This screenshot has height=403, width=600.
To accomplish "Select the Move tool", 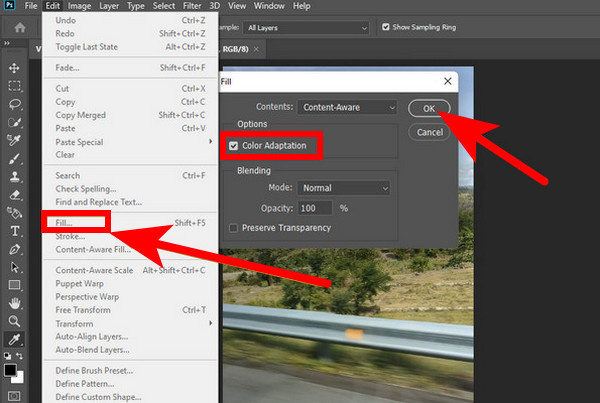I will pyautogui.click(x=14, y=67).
